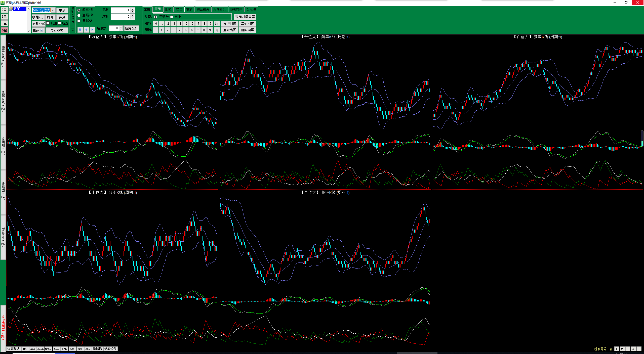Select the 遗漏K线 radio button

(x=79, y=16)
